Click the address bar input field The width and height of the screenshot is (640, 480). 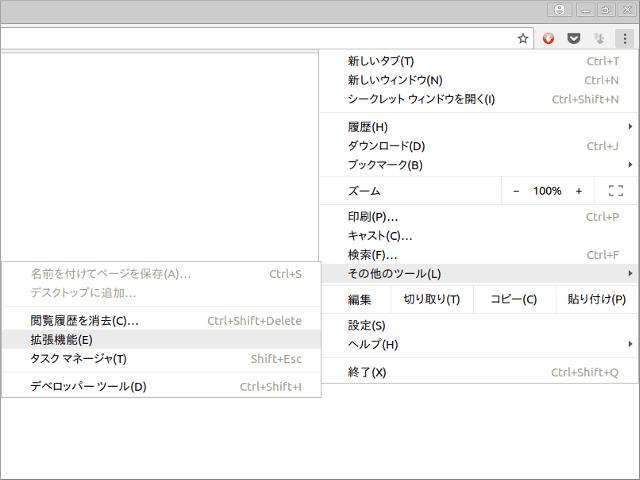point(250,38)
